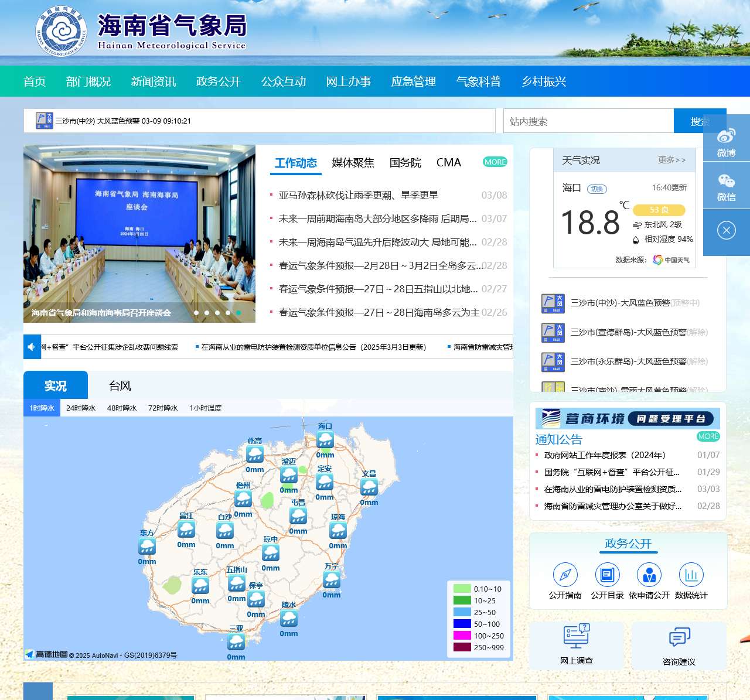This screenshot has height=700, width=750.
Task: Click wind warning icon in ticker bar
Action: click(44, 121)
